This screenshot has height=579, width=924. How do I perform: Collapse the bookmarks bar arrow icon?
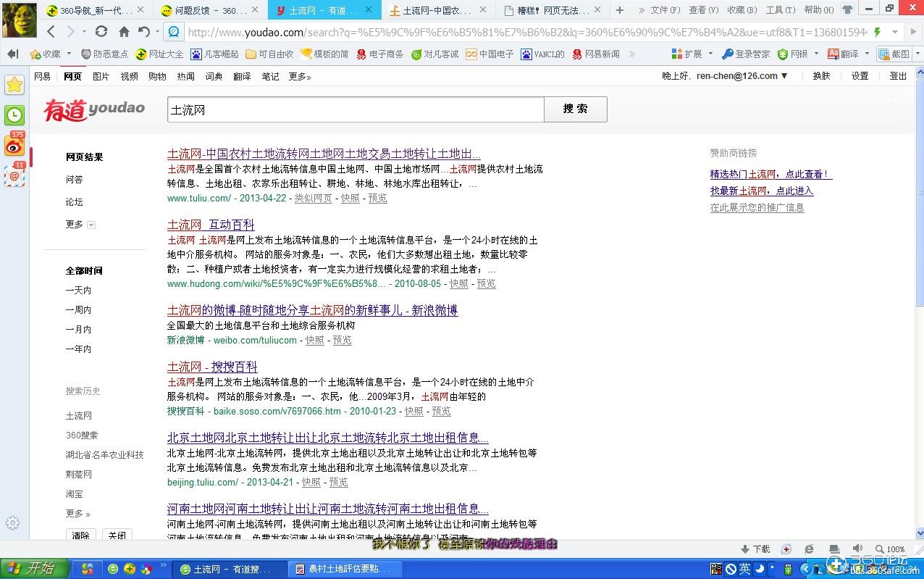12,54
